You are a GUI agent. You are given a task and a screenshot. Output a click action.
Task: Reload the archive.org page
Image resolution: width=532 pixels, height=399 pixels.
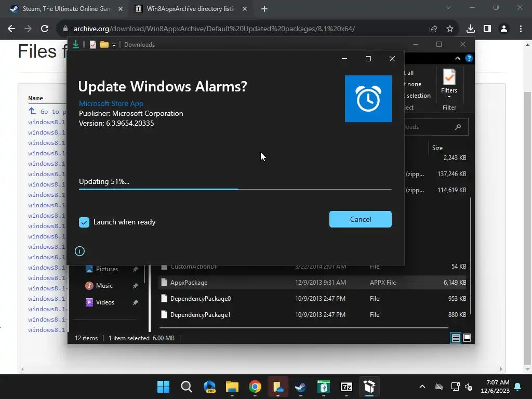[45, 29]
